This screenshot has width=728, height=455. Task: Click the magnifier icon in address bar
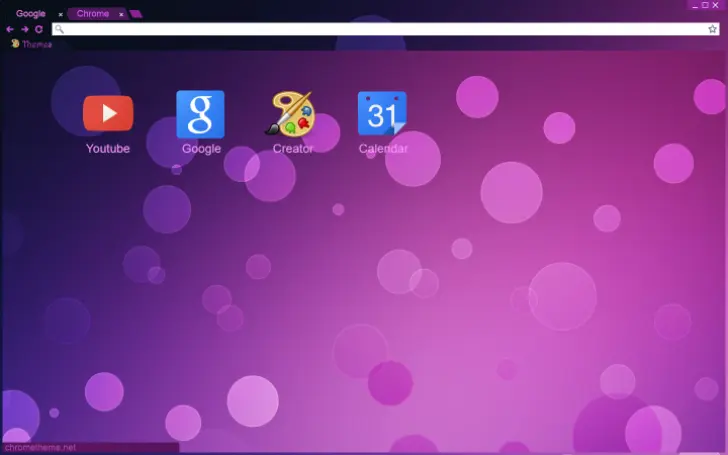(60, 29)
